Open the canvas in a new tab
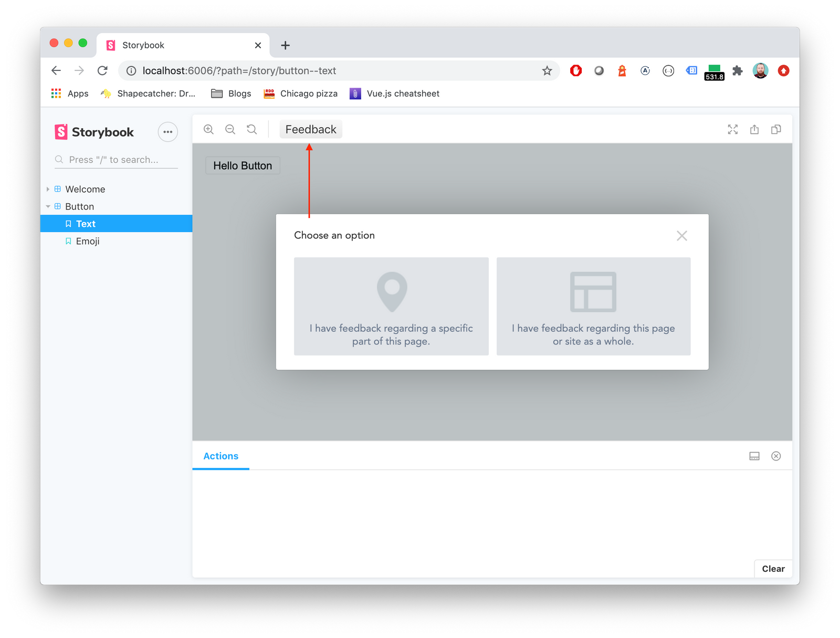Image resolution: width=840 pixels, height=638 pixels. pos(754,129)
